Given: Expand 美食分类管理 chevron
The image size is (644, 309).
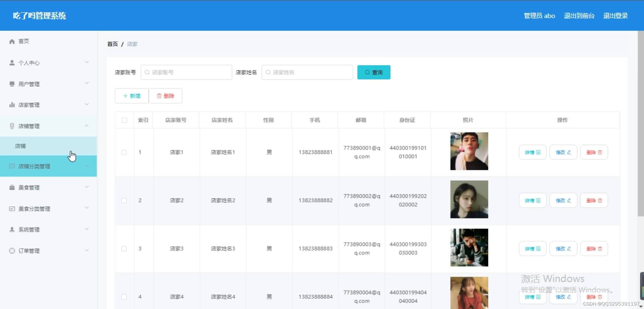Looking at the screenshot, I should pos(87,208).
